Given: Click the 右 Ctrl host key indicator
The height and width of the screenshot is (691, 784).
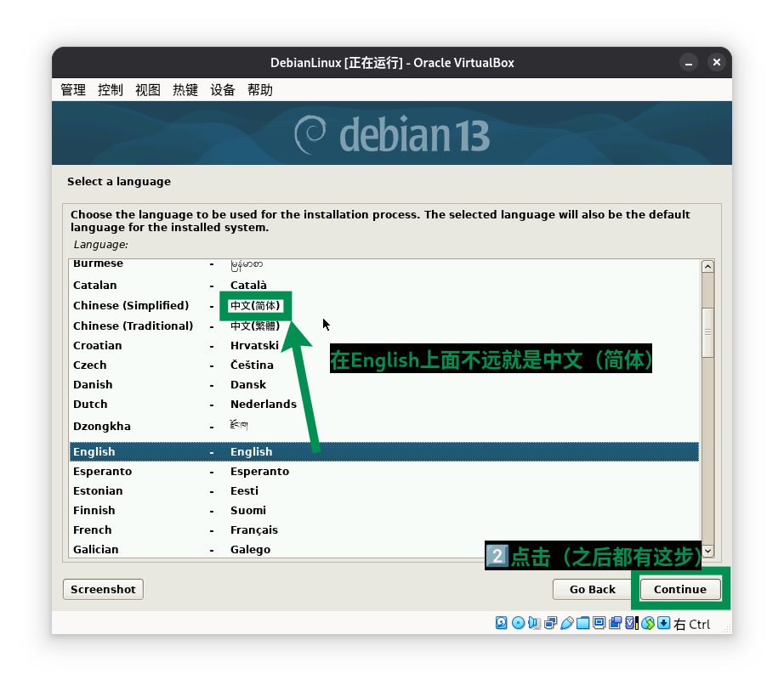Looking at the screenshot, I should [692, 624].
